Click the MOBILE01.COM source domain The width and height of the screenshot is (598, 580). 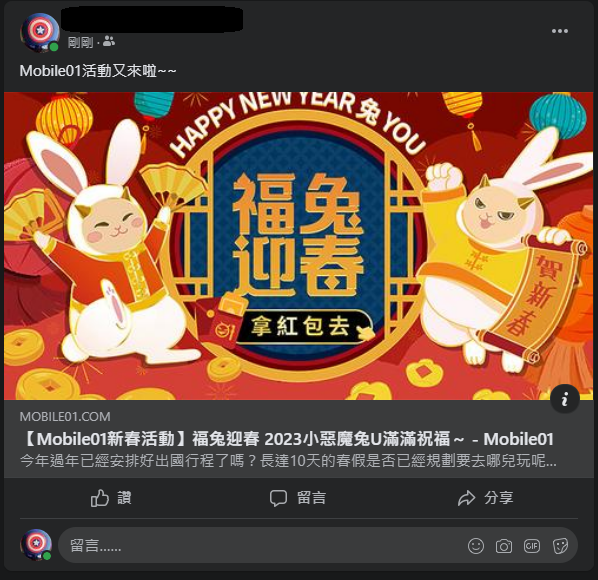pyautogui.click(x=65, y=416)
